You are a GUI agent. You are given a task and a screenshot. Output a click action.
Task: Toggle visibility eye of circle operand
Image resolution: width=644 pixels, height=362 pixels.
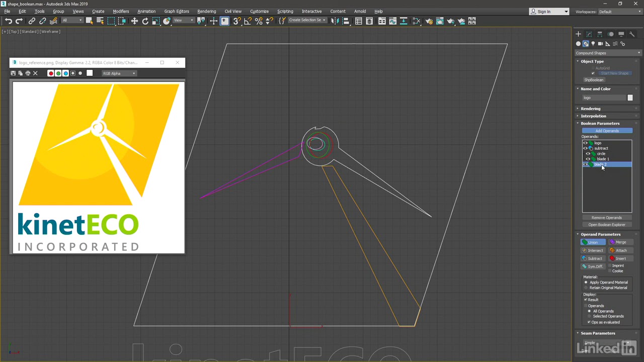(588, 153)
